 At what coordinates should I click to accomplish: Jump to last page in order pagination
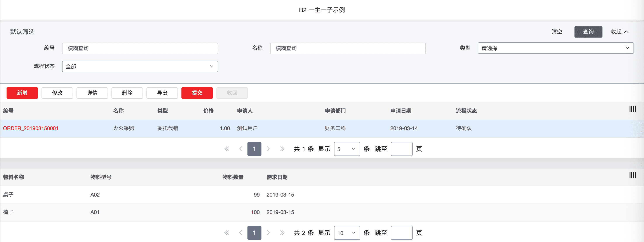pos(282,149)
